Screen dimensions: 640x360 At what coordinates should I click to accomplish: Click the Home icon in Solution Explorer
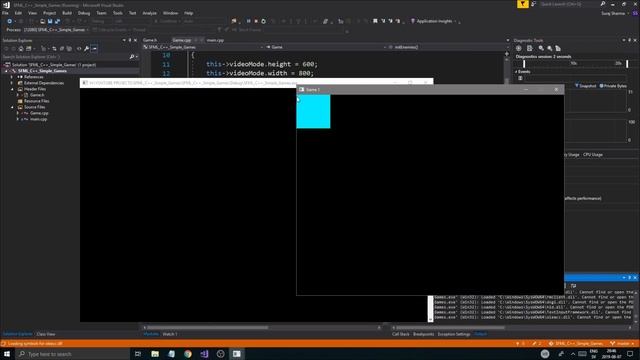tap(21, 49)
